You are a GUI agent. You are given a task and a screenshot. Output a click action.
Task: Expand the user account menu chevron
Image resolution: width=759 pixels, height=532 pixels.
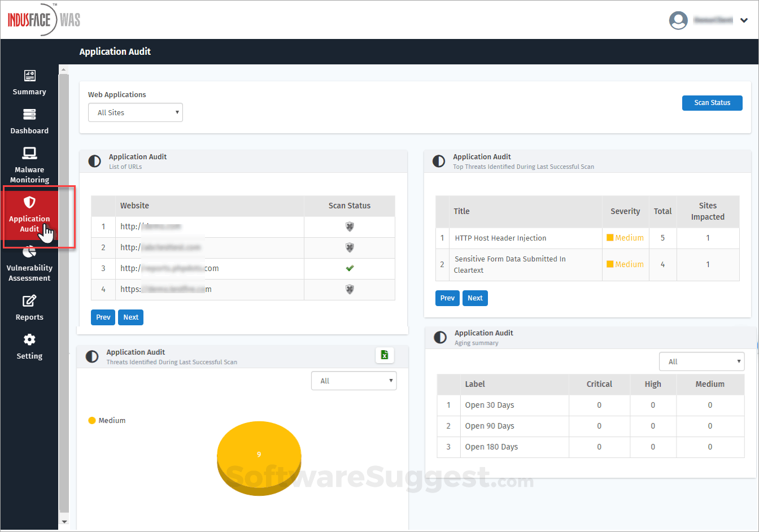[744, 20]
